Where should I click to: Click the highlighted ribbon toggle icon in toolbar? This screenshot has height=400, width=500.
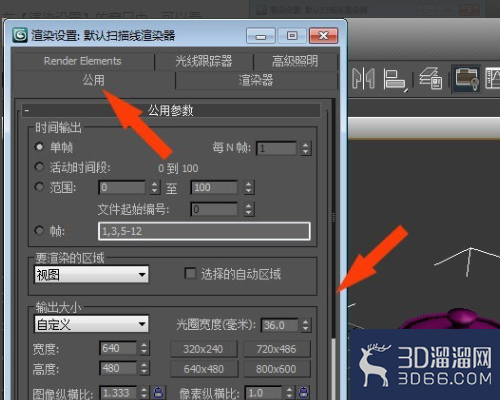[x=466, y=79]
